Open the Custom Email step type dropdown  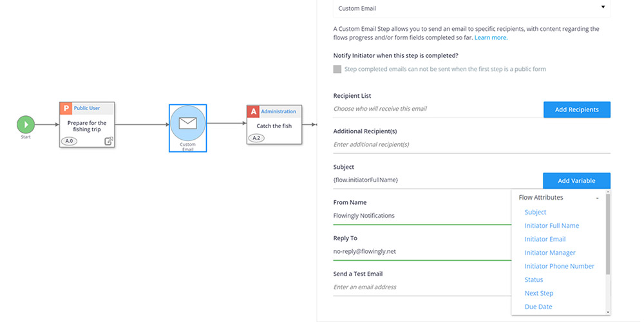[471, 8]
